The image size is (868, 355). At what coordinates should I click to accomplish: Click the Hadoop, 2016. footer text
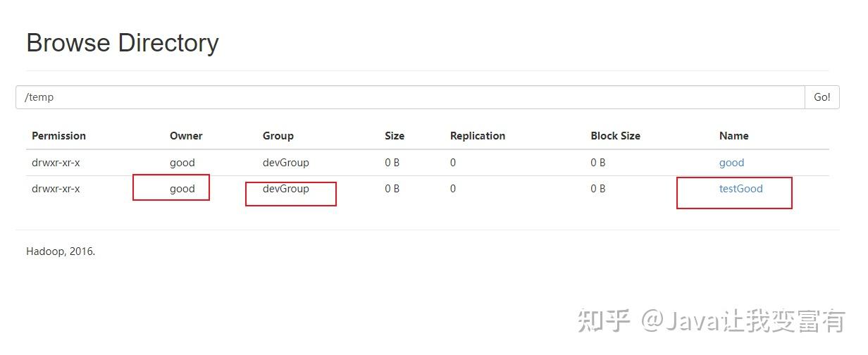(61, 251)
